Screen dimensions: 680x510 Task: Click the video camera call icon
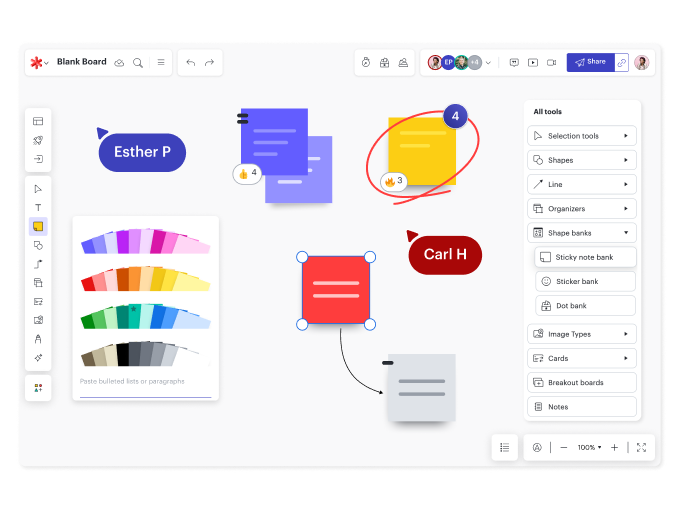tap(550, 62)
